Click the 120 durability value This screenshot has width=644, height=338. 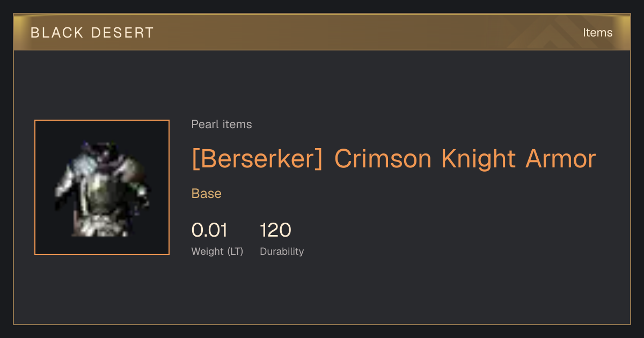[x=275, y=230]
